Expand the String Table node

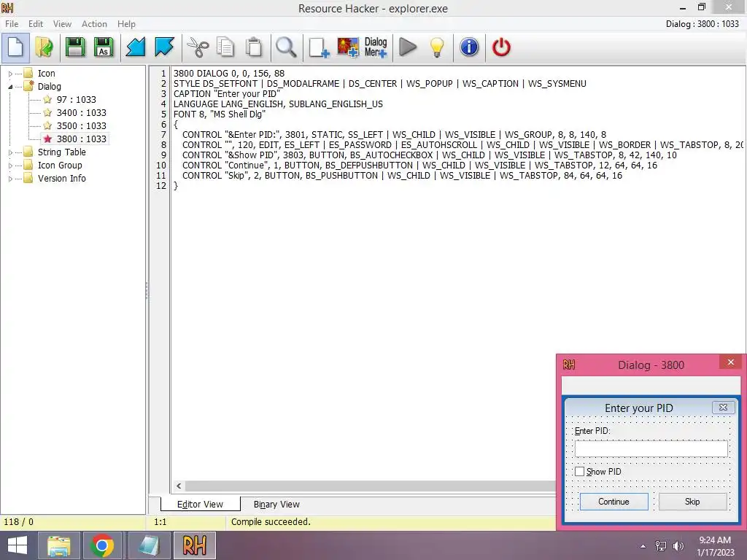(10, 152)
